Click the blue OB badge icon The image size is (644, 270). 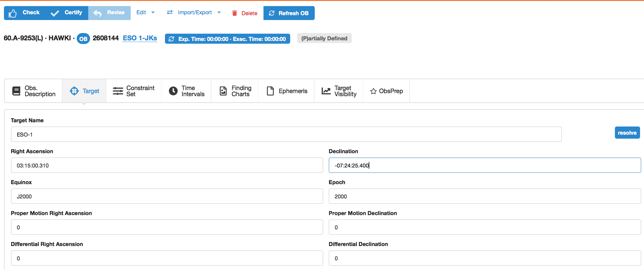[x=83, y=39]
